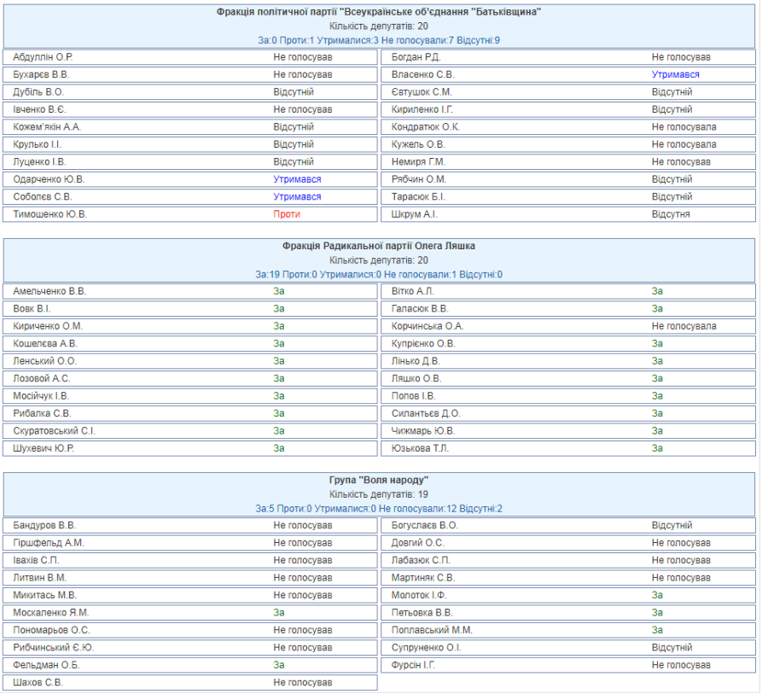Viewport: 768px width, 700px height.
Task: Click the 'Батьківщина' faction header title
Action: 379,12
